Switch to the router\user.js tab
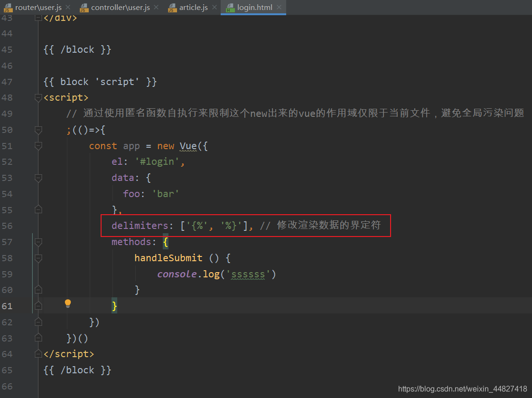 click(x=38, y=8)
